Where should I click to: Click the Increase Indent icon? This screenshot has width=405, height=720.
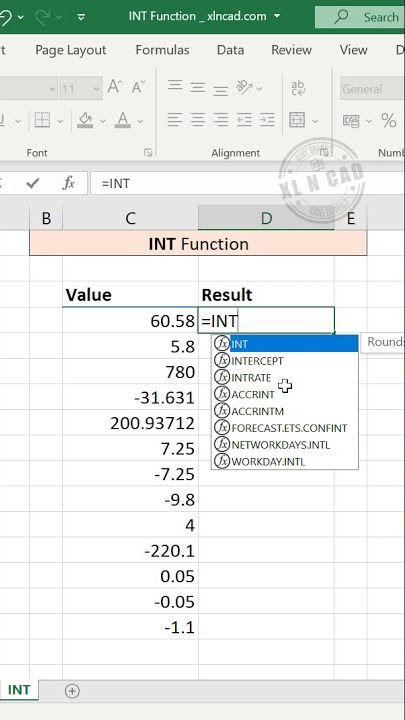267,120
